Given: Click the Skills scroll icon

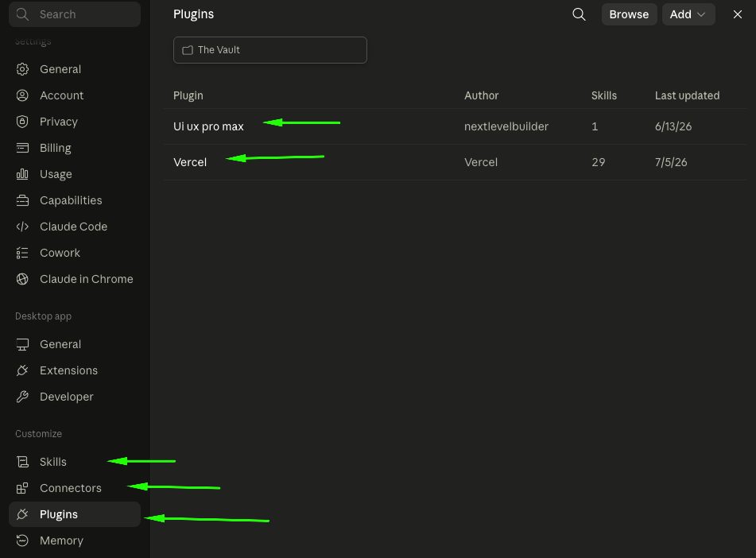Looking at the screenshot, I should point(22,462).
